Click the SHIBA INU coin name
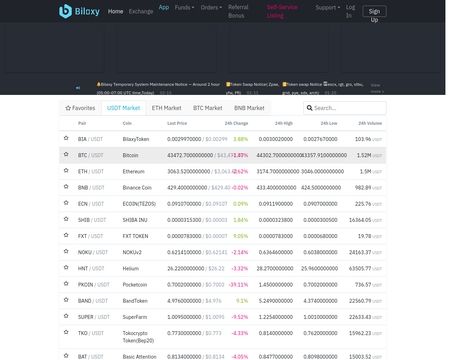The image size is (450, 360). coord(135,220)
